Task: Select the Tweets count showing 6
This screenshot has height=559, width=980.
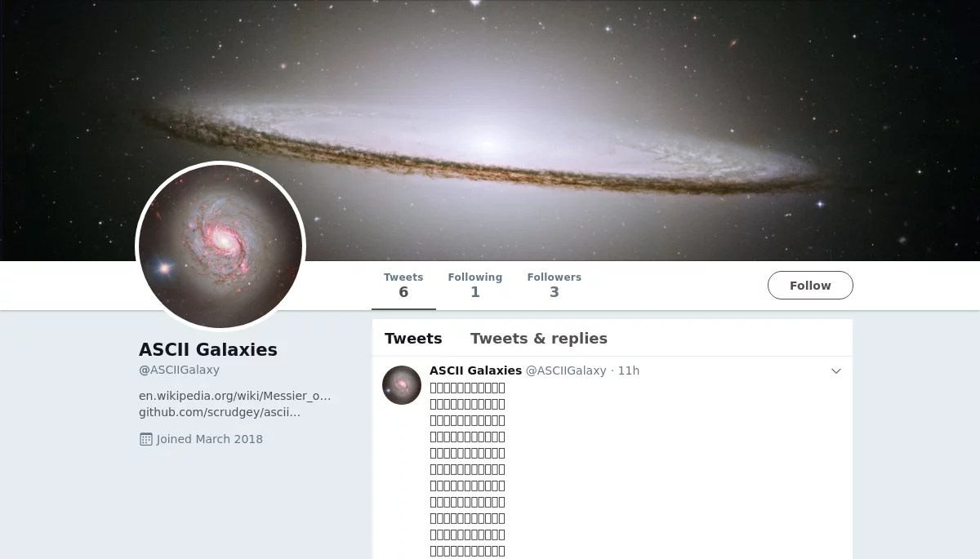Action: (x=403, y=286)
